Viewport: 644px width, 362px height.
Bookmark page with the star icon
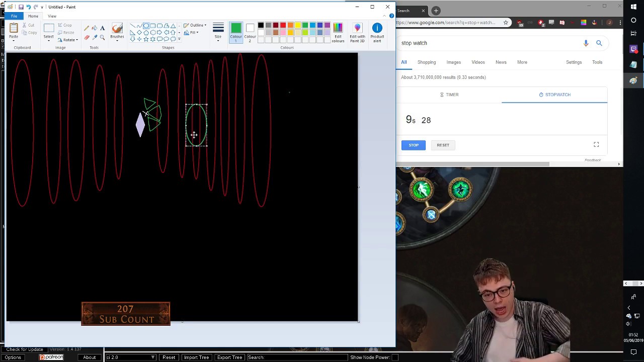(506, 23)
